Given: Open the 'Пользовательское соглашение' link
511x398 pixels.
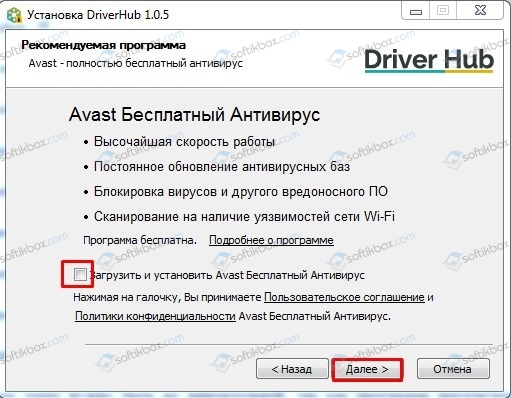Looking at the screenshot, I should [x=344, y=297].
